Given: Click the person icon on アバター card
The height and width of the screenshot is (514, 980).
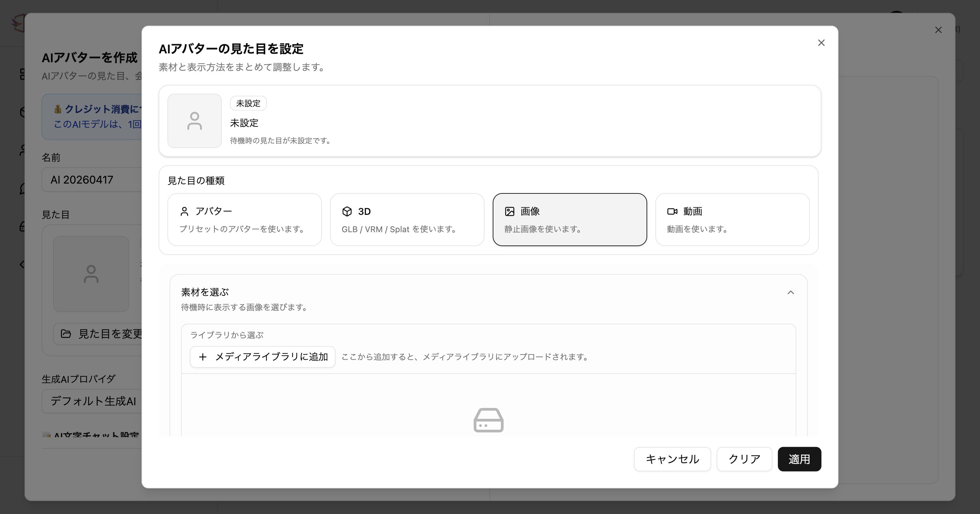Looking at the screenshot, I should click(184, 211).
